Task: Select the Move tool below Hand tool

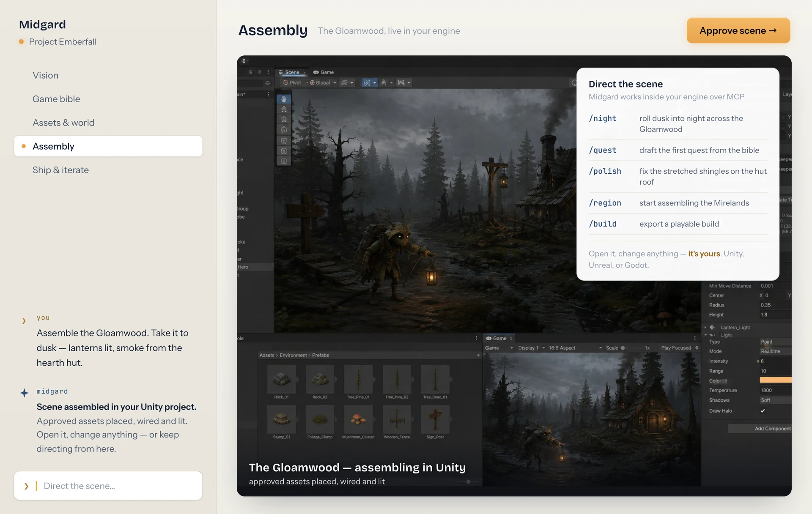Action: pyautogui.click(x=284, y=109)
